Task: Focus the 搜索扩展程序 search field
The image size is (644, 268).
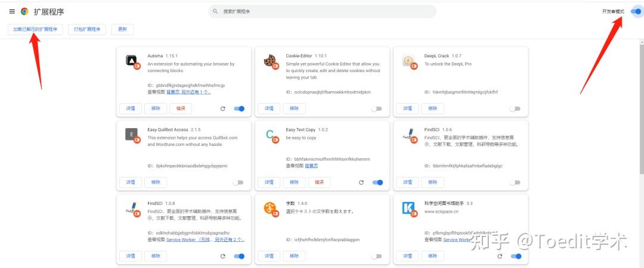Action: click(323, 11)
